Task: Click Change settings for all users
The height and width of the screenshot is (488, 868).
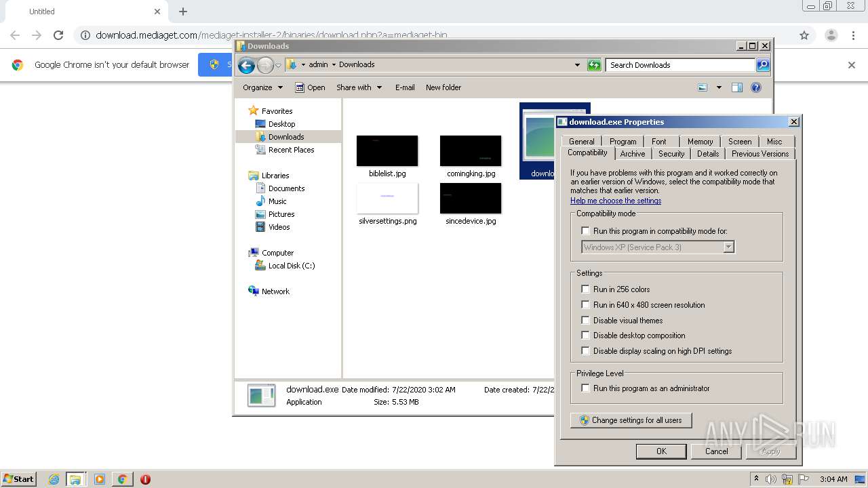Action: pos(631,420)
